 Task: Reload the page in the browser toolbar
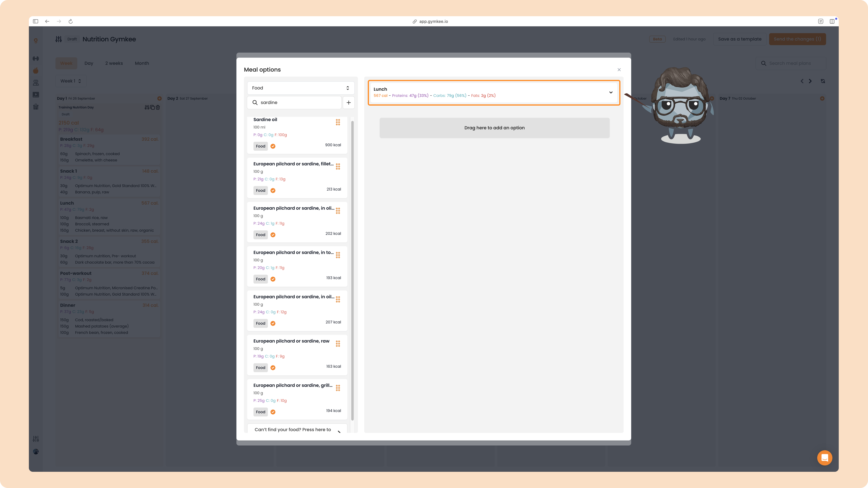click(70, 21)
